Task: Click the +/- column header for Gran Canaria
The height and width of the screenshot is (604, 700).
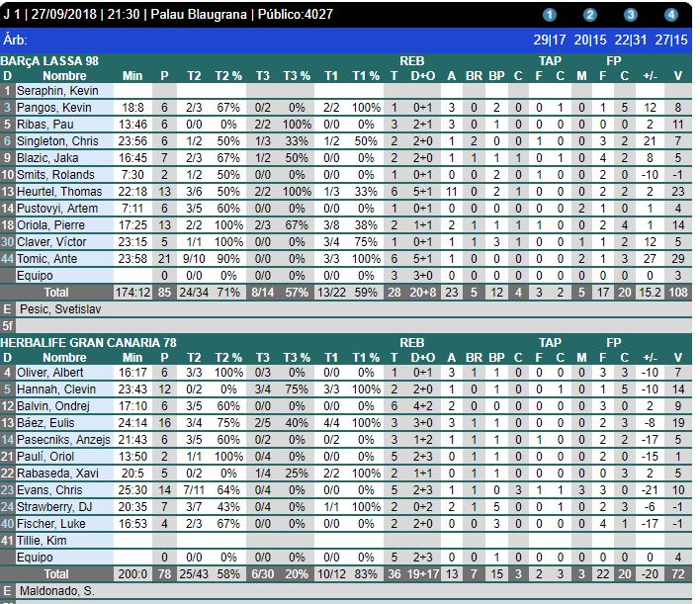Action: (649, 357)
